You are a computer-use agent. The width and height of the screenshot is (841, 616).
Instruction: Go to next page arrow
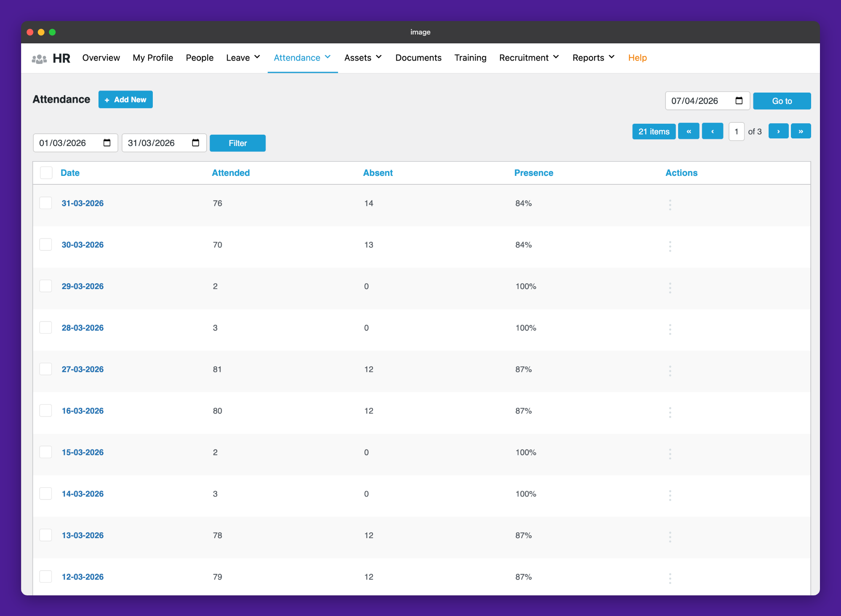[x=778, y=131]
